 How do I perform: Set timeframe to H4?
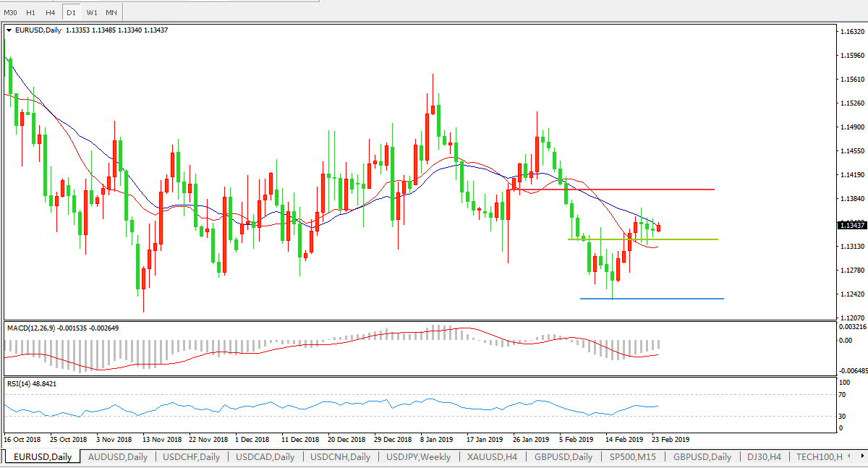pos(50,13)
